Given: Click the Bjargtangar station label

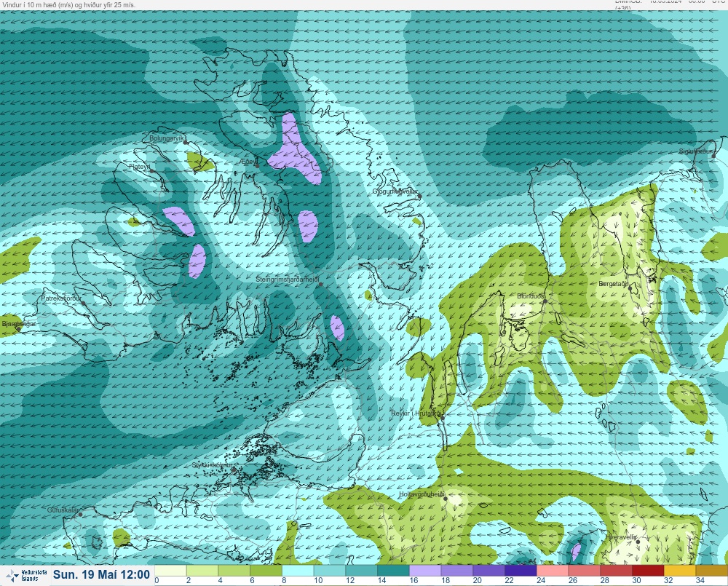Looking at the screenshot, I should tap(19, 324).
